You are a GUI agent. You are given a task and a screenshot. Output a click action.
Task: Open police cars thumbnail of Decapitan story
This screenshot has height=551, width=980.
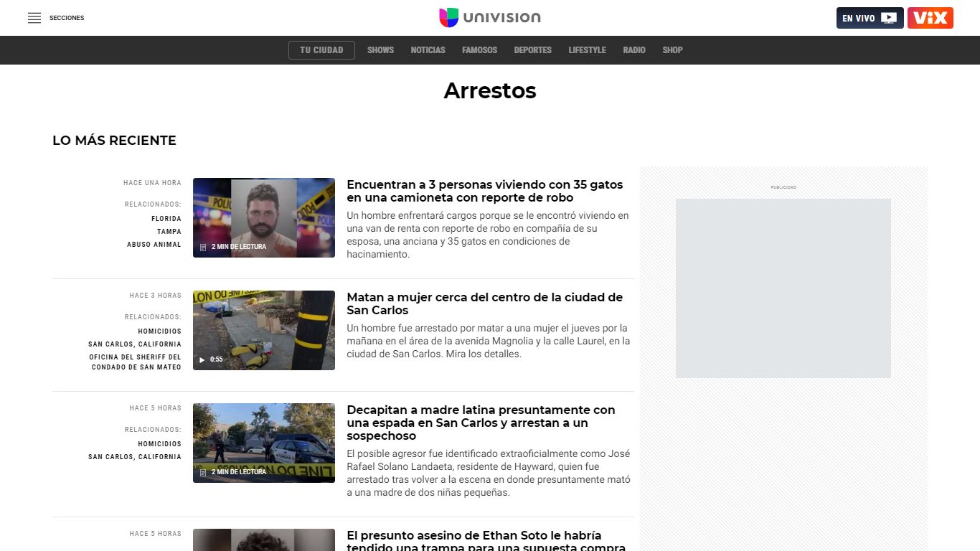tap(264, 443)
